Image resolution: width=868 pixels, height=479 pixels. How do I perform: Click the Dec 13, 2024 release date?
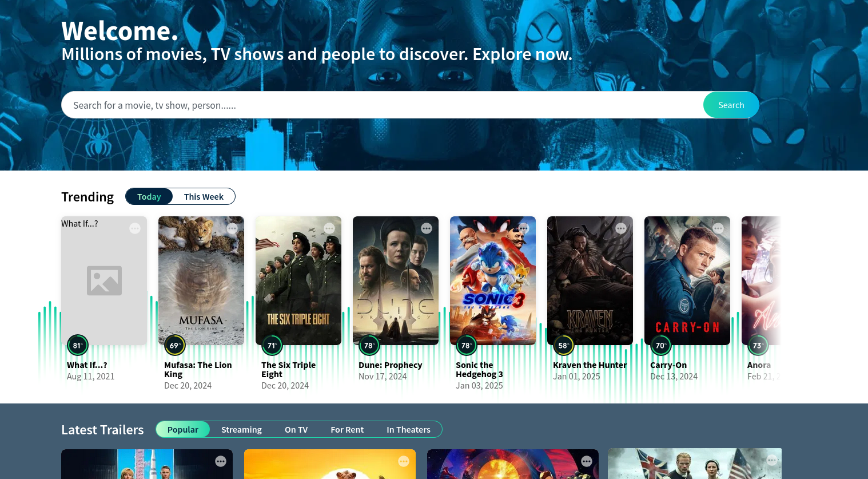coord(674,377)
